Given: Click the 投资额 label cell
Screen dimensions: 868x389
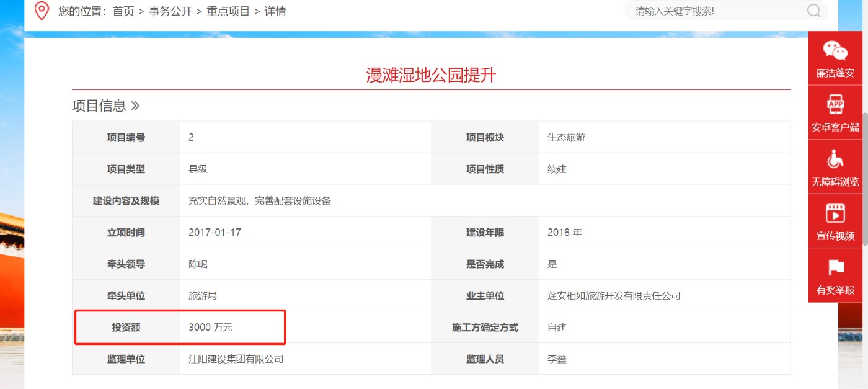Looking at the screenshot, I should (x=126, y=327).
